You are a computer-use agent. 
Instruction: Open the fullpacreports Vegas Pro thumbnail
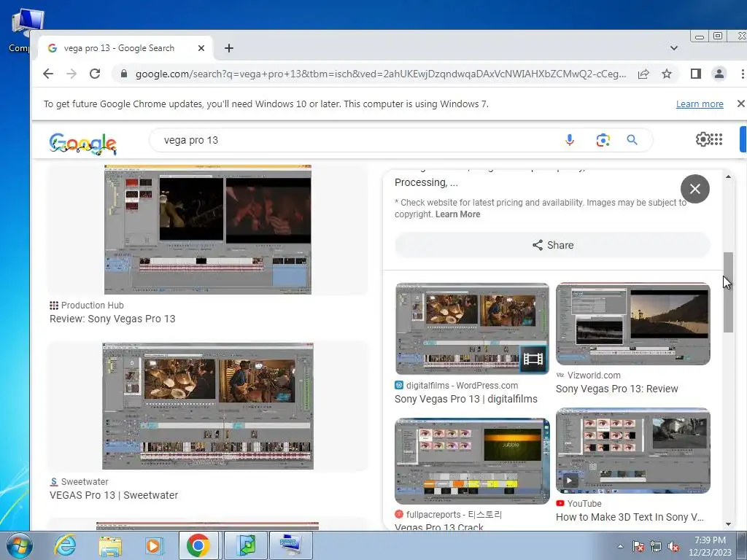tap(472, 461)
